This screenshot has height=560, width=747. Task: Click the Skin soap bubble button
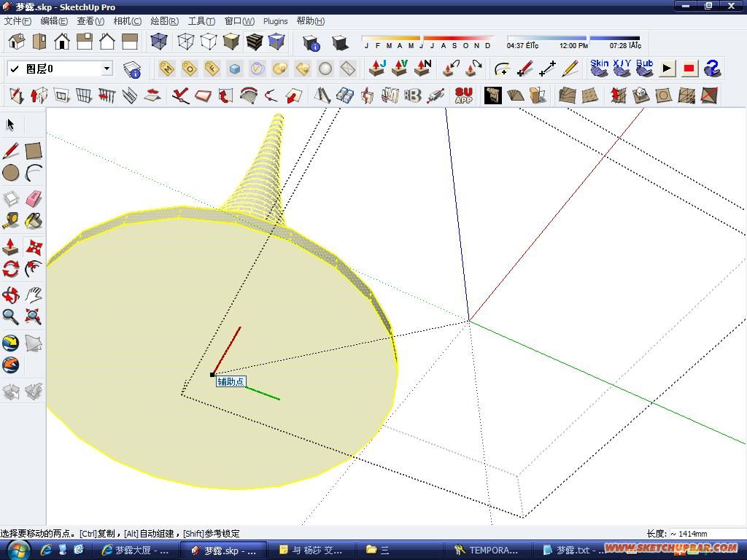600,69
